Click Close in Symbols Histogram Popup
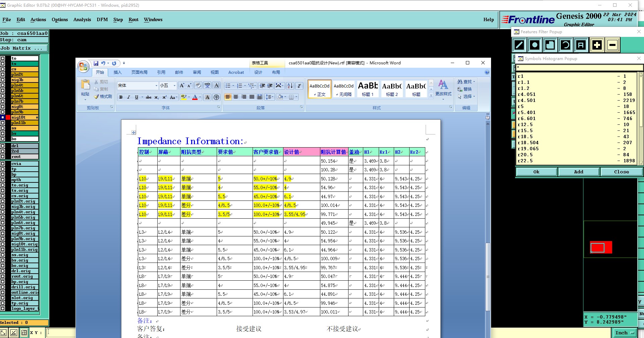644x338 pixels. 622,172
